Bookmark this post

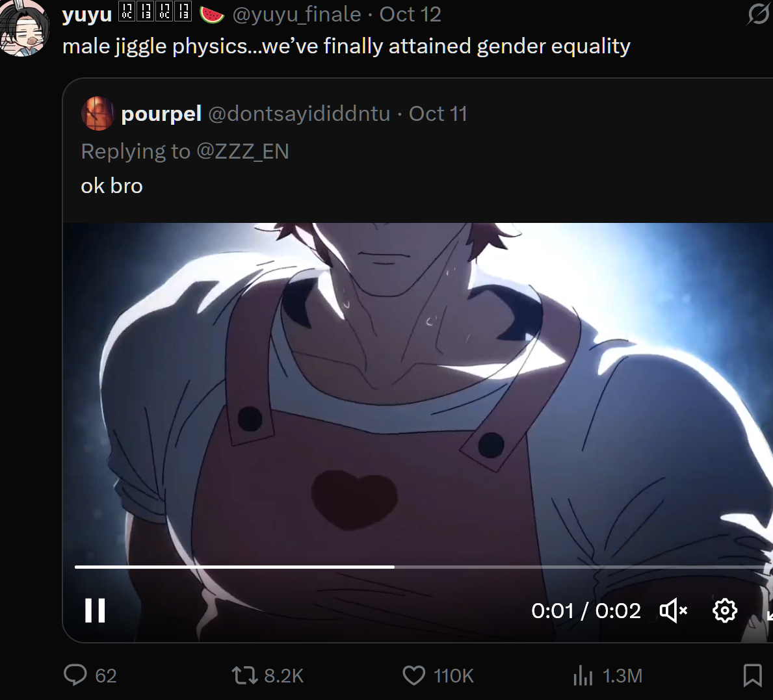[752, 675]
